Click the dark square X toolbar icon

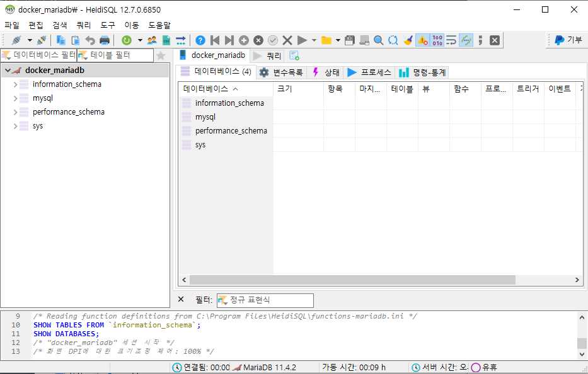pyautogui.click(x=495, y=40)
